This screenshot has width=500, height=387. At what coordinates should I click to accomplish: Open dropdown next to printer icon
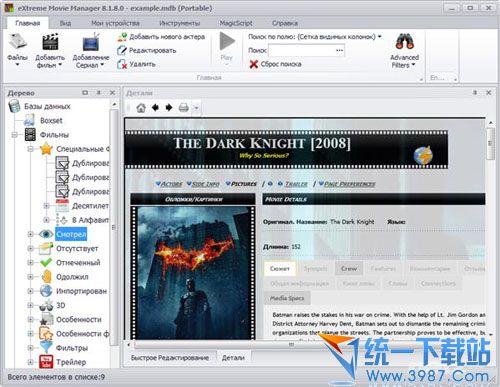tap(196, 108)
